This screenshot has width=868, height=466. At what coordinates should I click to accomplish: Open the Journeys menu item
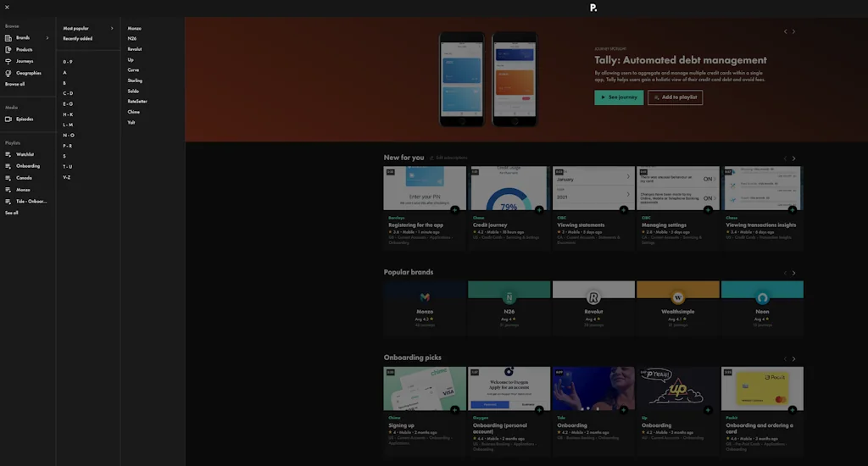pyautogui.click(x=25, y=61)
